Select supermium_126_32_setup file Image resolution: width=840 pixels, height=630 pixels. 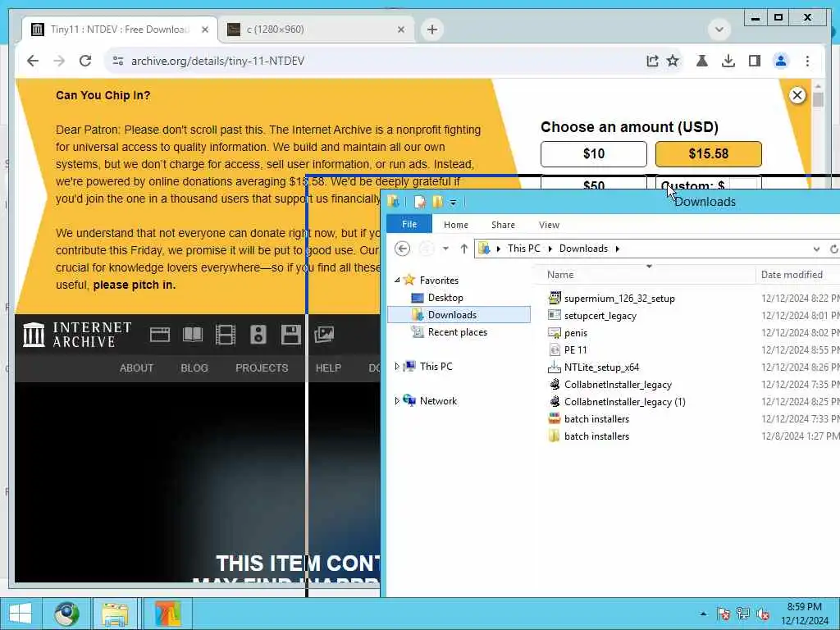point(619,299)
